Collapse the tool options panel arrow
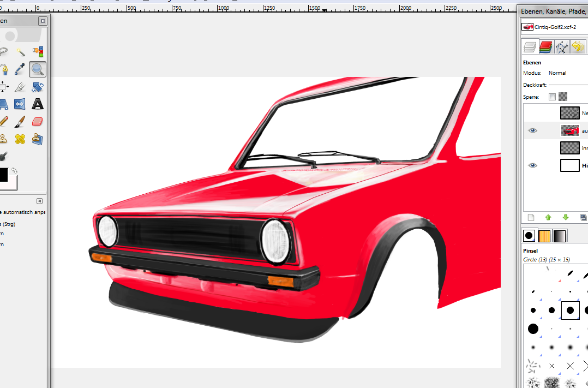588x388 pixels. point(39,201)
